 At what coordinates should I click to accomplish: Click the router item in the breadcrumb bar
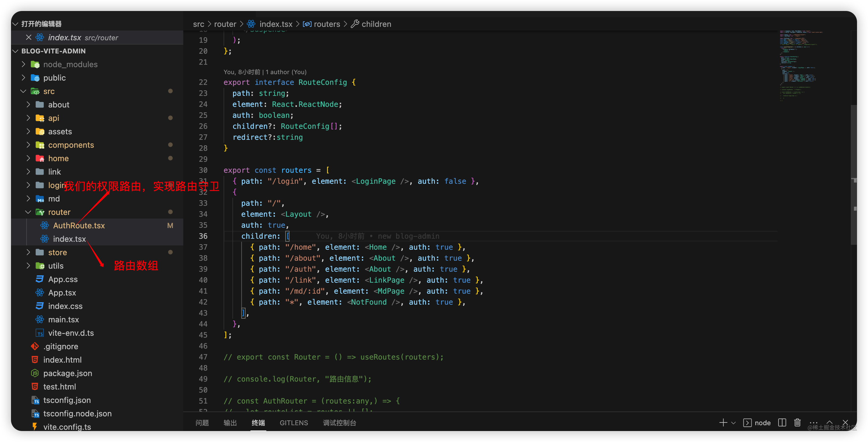pyautogui.click(x=225, y=24)
